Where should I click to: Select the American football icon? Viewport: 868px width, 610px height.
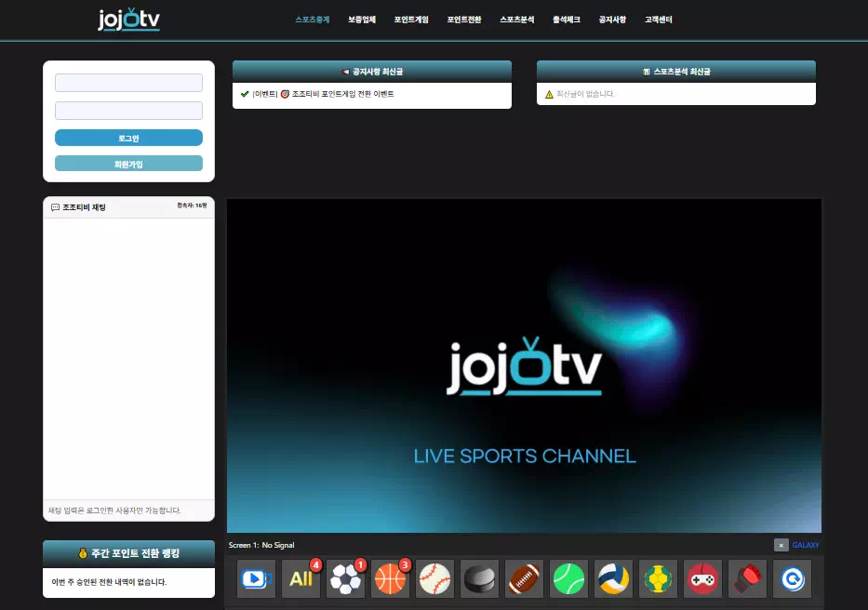coord(524,579)
